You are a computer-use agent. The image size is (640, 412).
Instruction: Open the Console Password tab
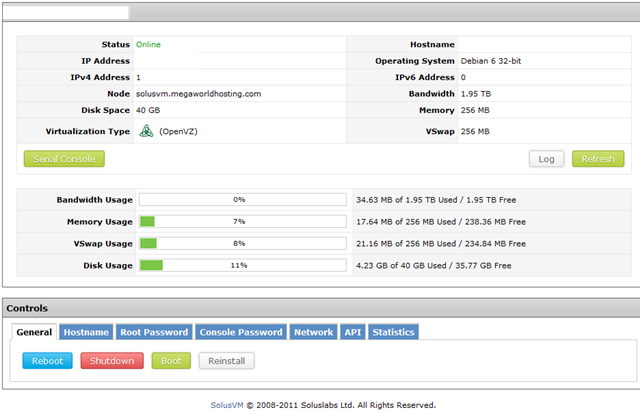coord(241,332)
